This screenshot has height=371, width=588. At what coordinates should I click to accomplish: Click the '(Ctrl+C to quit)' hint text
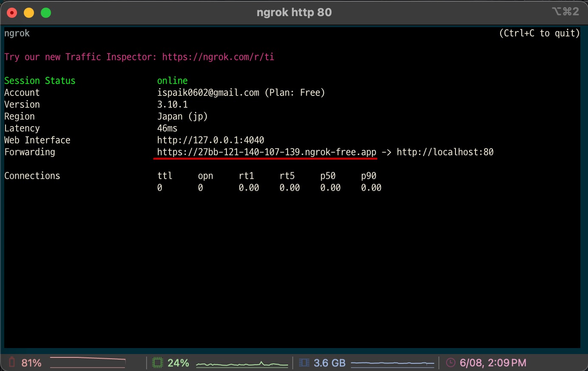tap(540, 33)
